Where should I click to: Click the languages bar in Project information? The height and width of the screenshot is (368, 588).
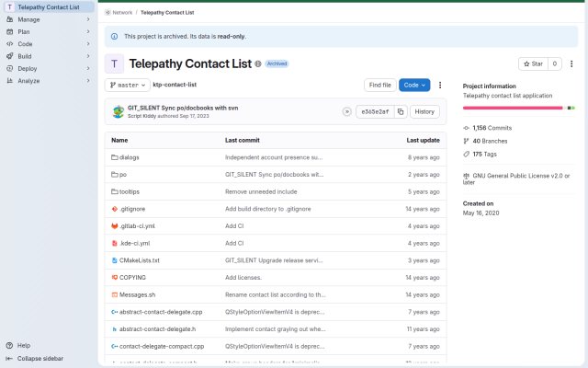pyautogui.click(x=518, y=108)
